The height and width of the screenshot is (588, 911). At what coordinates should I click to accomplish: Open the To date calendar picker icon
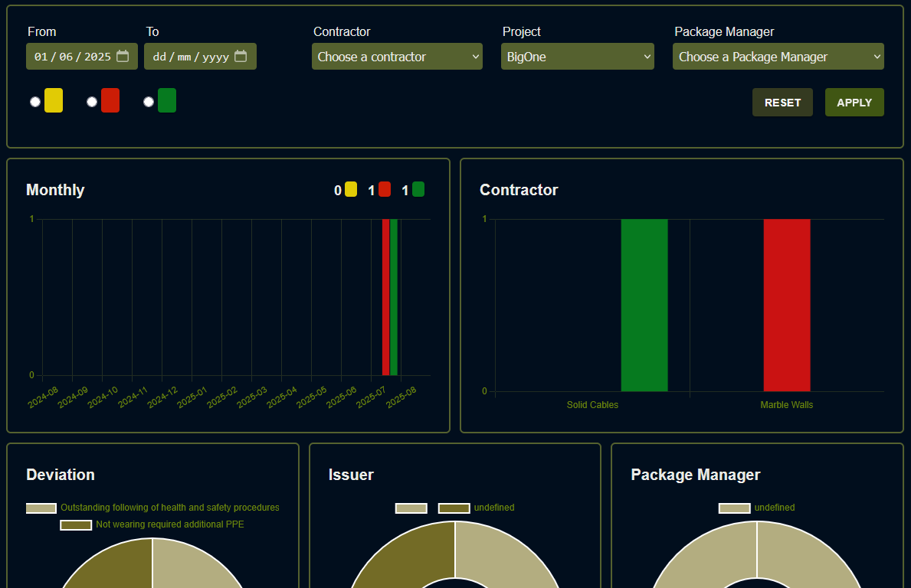tap(241, 57)
